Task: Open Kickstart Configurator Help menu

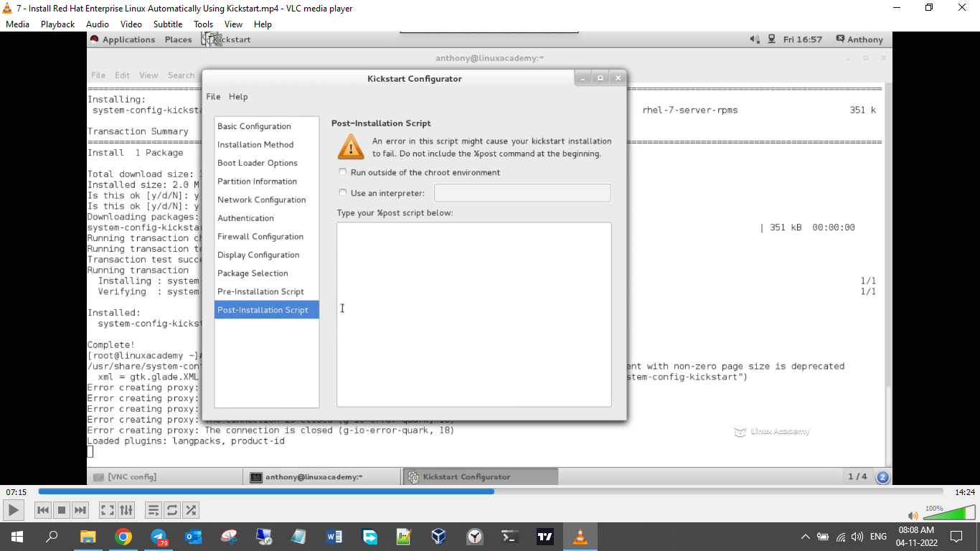Action: 238,97
